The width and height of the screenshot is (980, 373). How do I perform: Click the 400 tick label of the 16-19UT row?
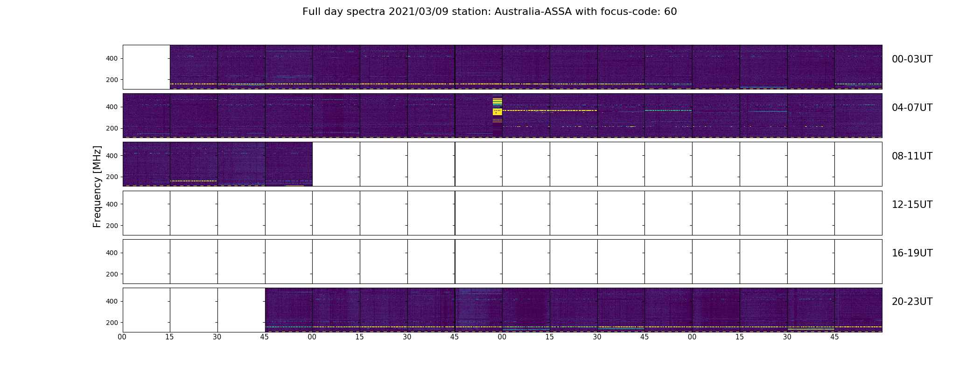click(x=112, y=253)
